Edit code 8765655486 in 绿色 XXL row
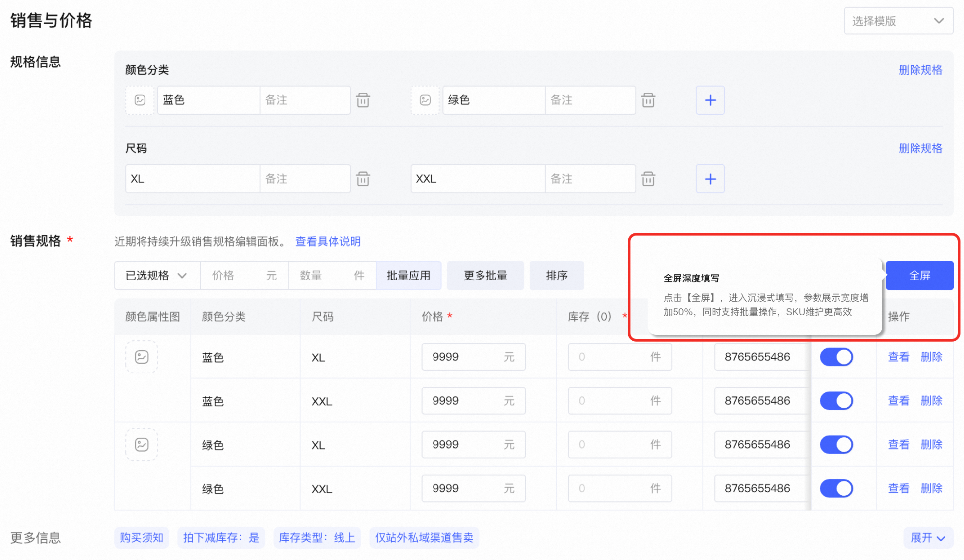 (762, 488)
